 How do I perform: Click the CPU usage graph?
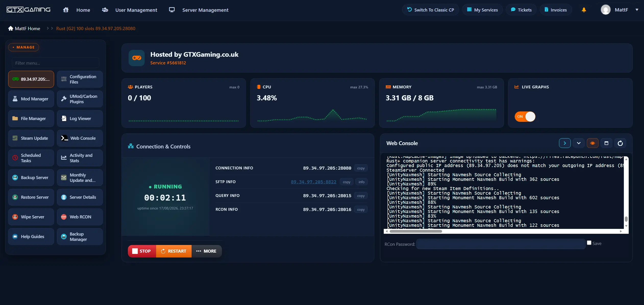(312, 115)
